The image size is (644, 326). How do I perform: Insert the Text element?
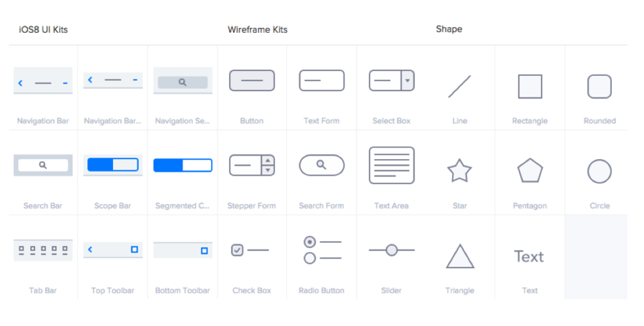(x=530, y=257)
